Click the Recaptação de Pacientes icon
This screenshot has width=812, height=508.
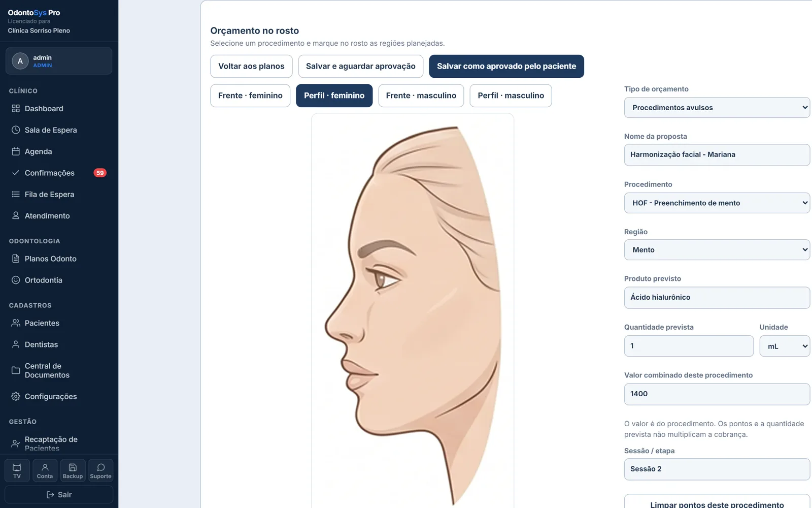pyautogui.click(x=16, y=443)
